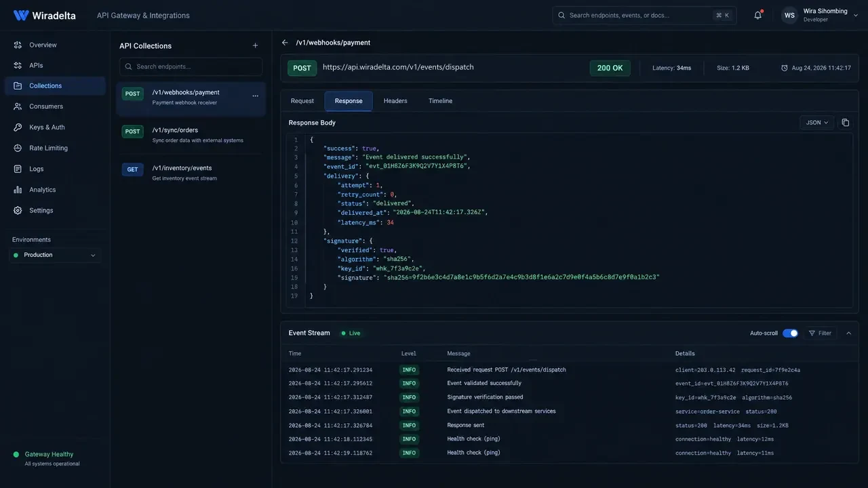Select /v1/inventory/events endpoint
Image resolution: width=868 pixels, height=488 pixels.
tap(191, 172)
